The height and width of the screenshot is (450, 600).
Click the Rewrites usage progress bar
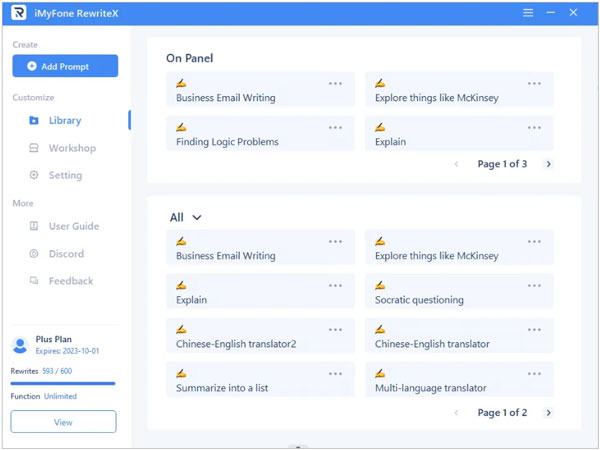(x=63, y=383)
